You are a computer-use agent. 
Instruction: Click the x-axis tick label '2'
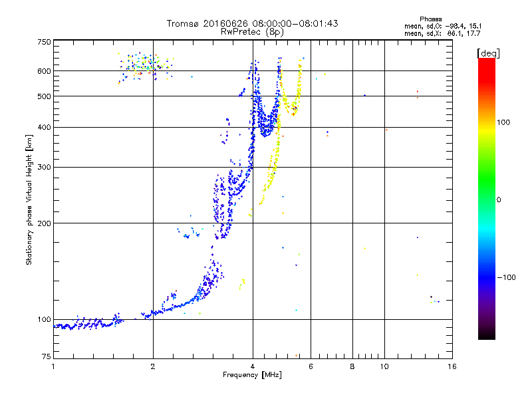[x=153, y=366]
